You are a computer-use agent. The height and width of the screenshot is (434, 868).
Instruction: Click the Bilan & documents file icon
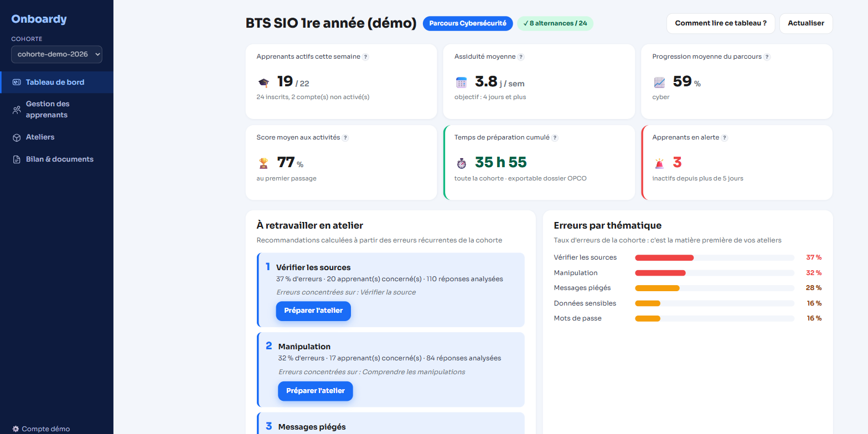coord(17,159)
